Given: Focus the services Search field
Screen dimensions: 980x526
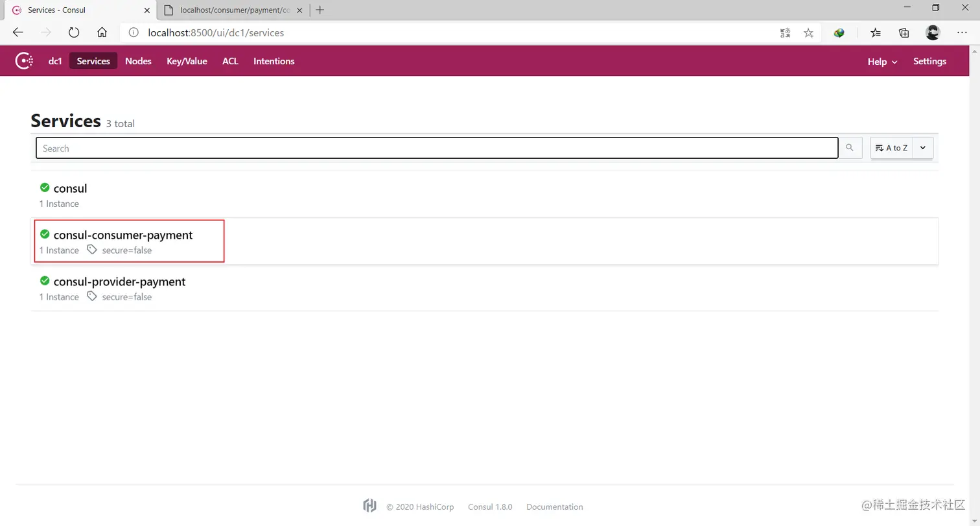Looking at the screenshot, I should point(437,148).
